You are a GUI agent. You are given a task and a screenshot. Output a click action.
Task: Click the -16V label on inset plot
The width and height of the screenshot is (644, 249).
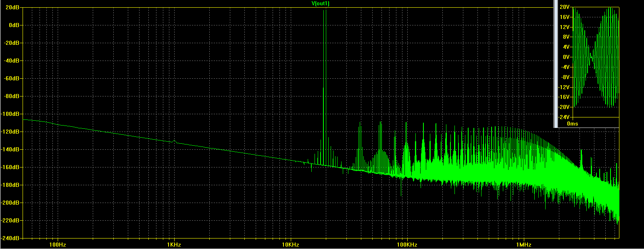(564, 97)
